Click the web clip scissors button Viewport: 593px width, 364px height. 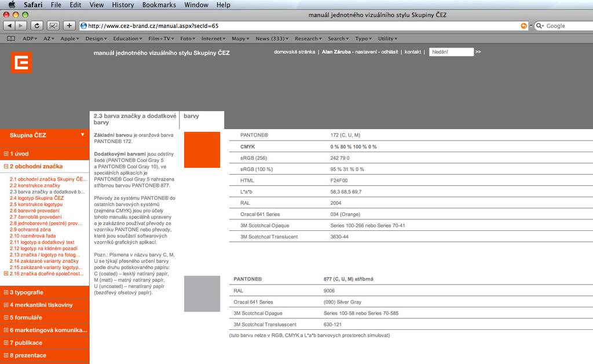click(x=53, y=25)
